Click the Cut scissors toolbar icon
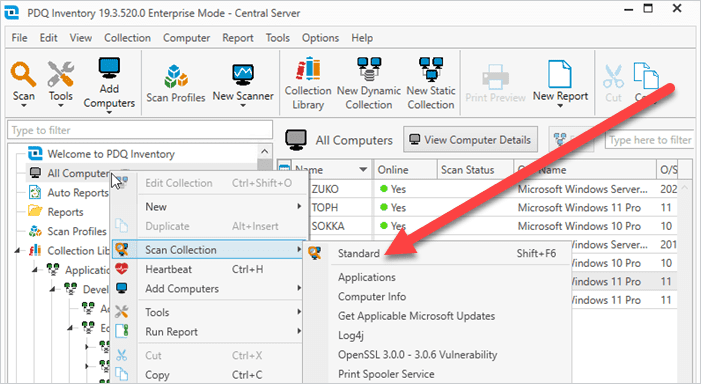Viewport: 701px width, 384px height. 613,76
